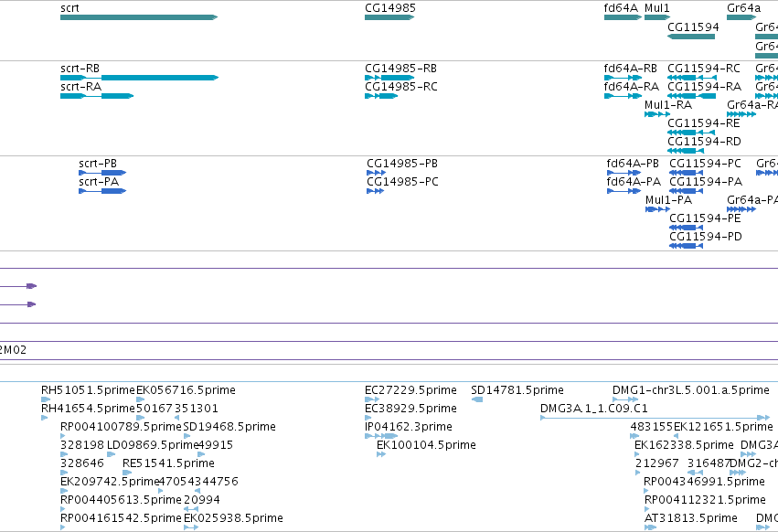Click CDS CG11594-PC
The width and height of the screenshot is (778, 532).
point(687,173)
